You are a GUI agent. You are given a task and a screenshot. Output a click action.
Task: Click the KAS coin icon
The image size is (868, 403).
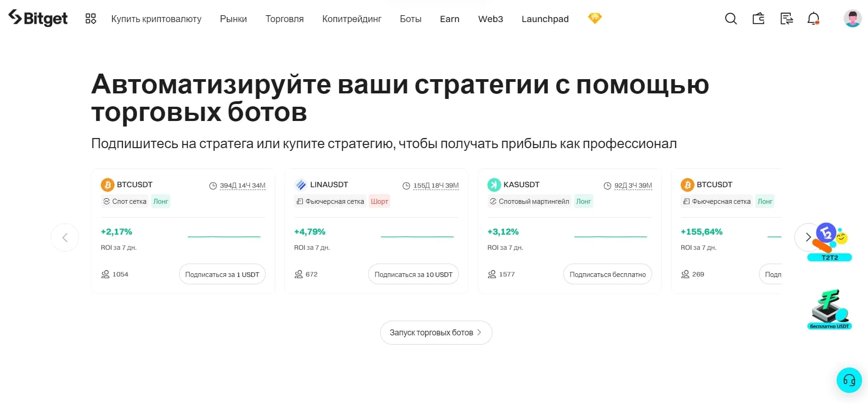click(x=494, y=185)
